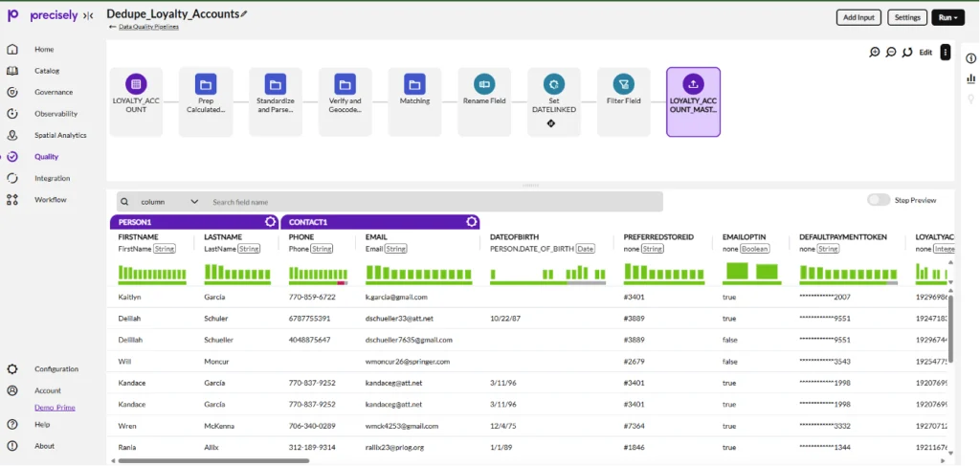The height and width of the screenshot is (466, 980).
Task: Click the Account person icon
Action: (12, 390)
